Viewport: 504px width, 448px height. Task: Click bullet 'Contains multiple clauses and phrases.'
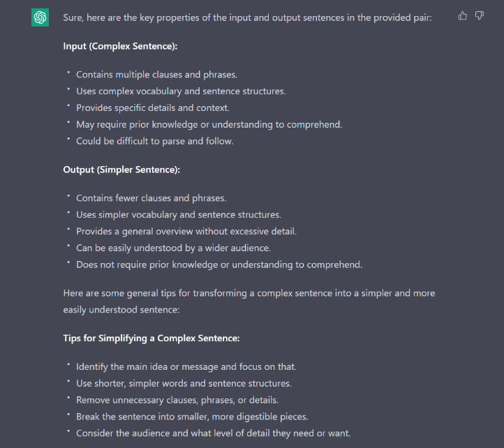pos(157,75)
